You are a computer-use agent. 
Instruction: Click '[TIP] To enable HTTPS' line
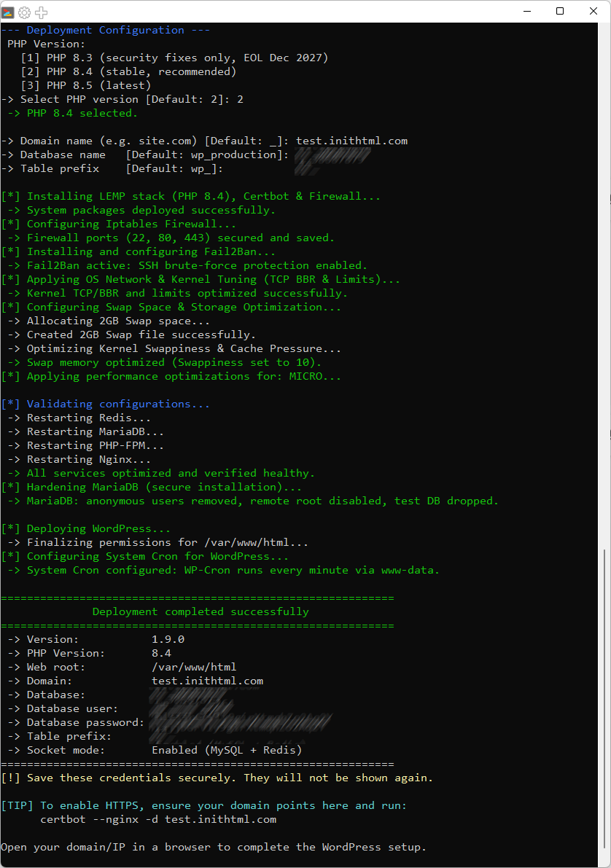204,805
